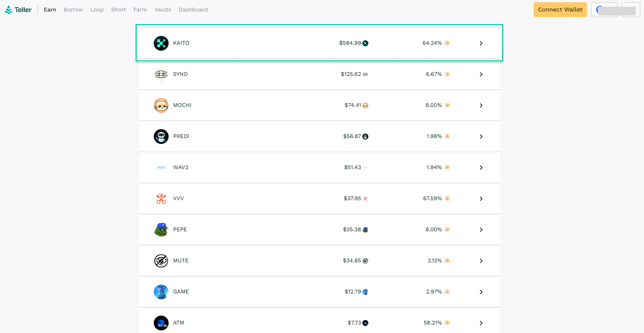Expand the SYND row chevron
This screenshot has height=333, width=644.
coord(481,74)
